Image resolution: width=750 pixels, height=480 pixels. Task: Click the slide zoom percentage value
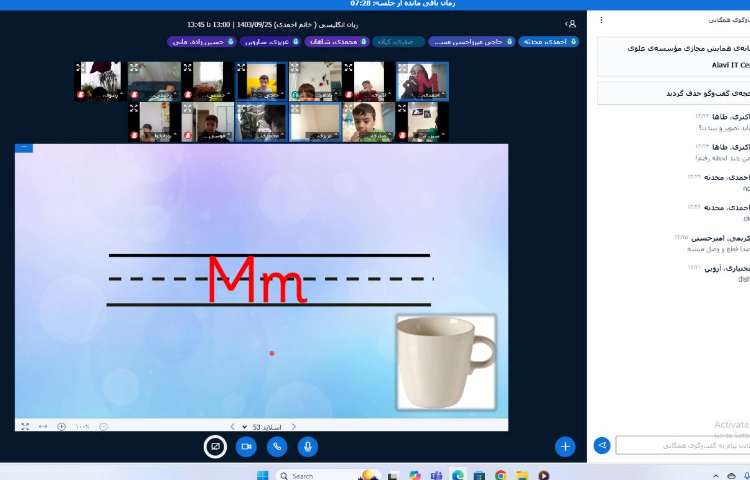[82, 426]
